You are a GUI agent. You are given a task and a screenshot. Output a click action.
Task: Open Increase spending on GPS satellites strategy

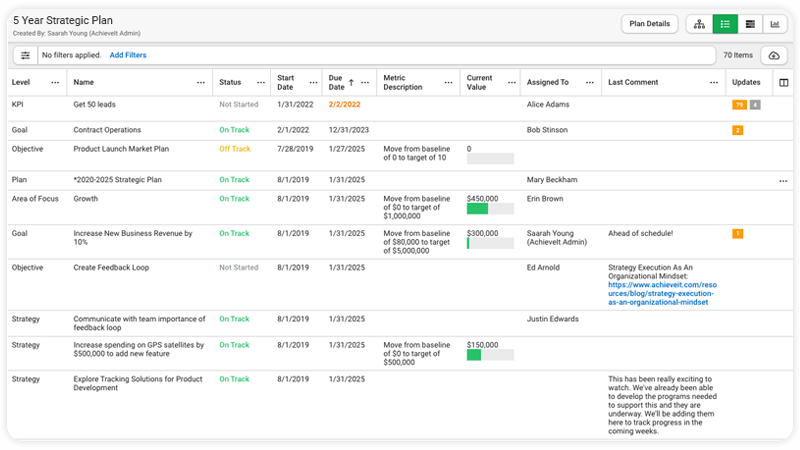(x=139, y=349)
